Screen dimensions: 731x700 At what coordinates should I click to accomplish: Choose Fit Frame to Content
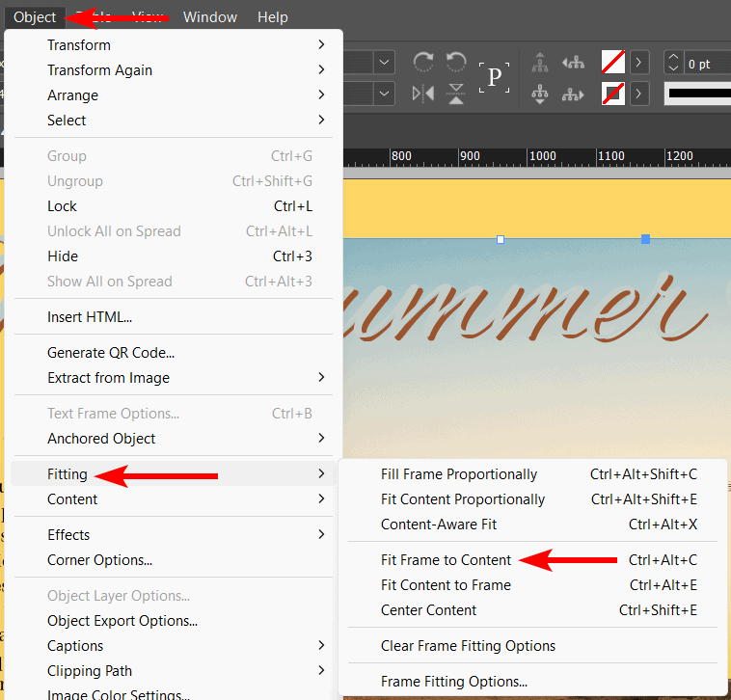[446, 560]
